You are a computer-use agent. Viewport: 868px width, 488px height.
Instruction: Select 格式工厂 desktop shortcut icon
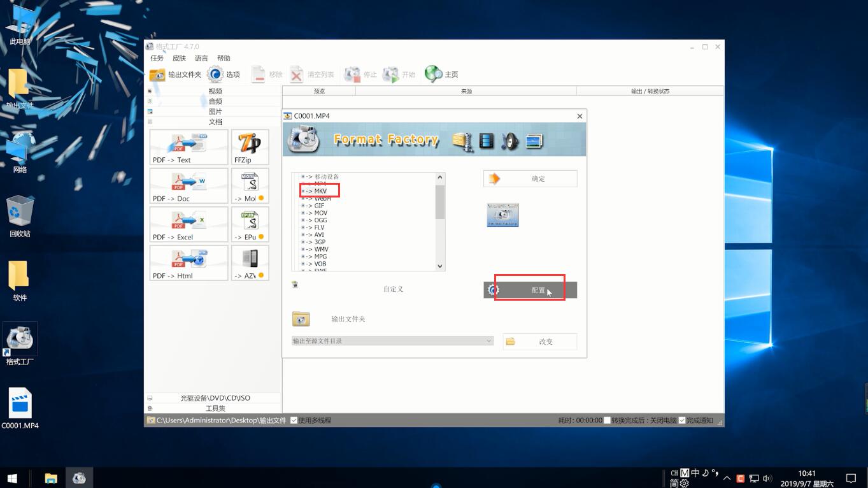[x=20, y=345]
